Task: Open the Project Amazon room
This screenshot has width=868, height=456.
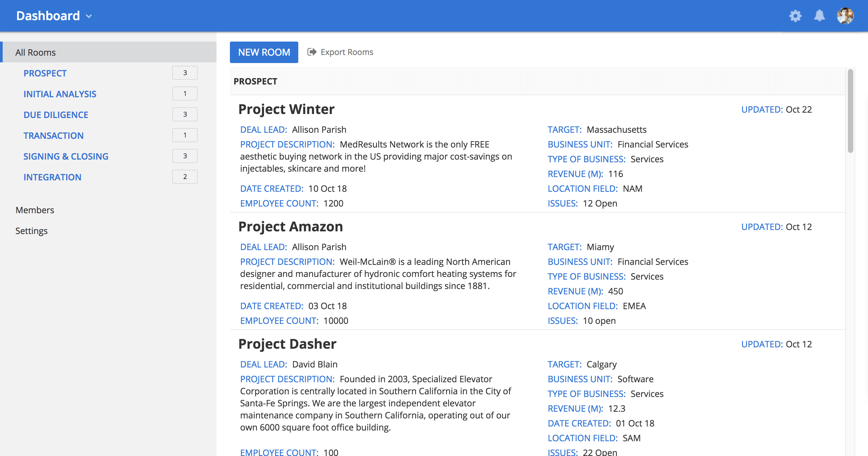Action: point(291,226)
